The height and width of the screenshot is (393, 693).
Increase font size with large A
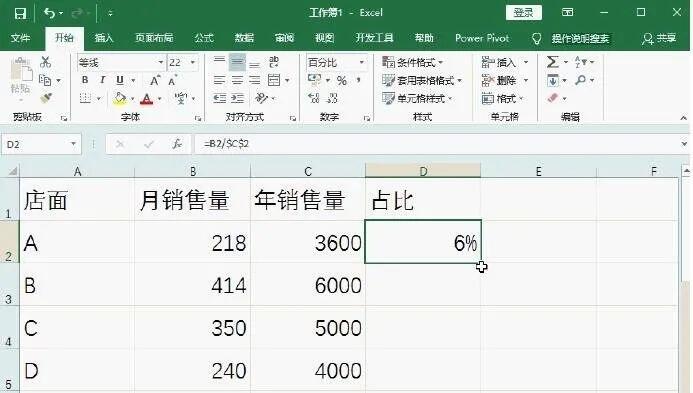point(154,80)
